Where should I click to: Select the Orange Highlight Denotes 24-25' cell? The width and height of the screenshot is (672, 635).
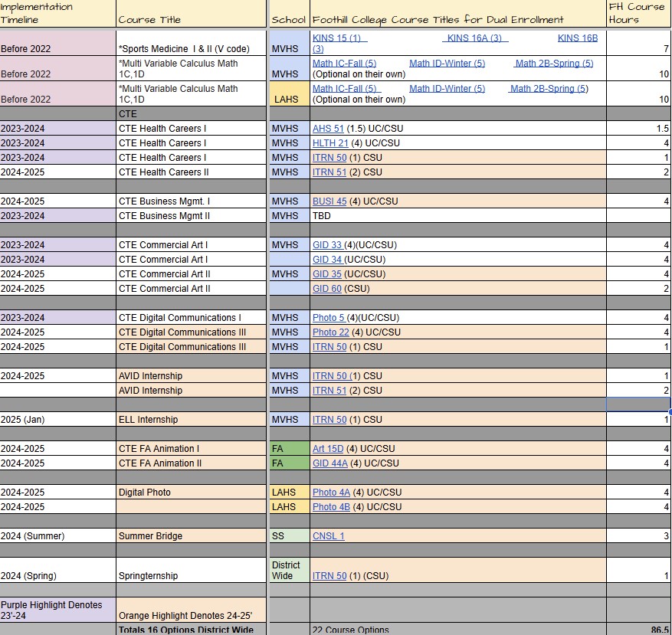(191, 610)
